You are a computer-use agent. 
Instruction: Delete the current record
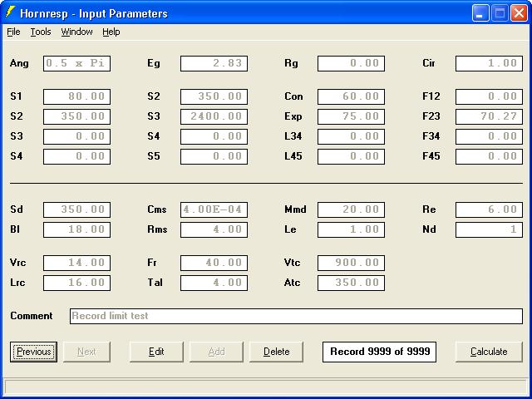277,352
